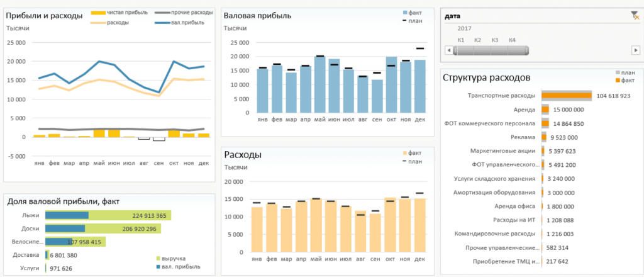This screenshot has width=644, height=277.
Task: Select quarter К3 in the timeline
Action: tap(495, 40)
